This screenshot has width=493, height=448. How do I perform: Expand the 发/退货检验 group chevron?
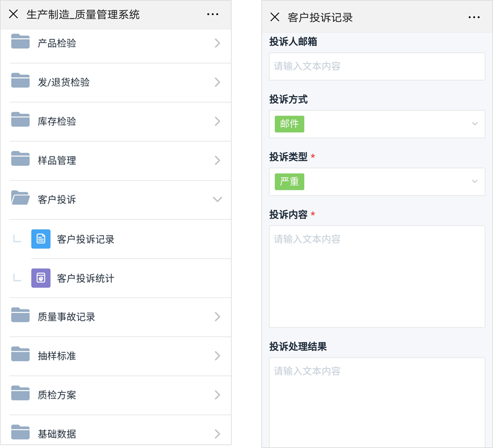[x=217, y=82]
